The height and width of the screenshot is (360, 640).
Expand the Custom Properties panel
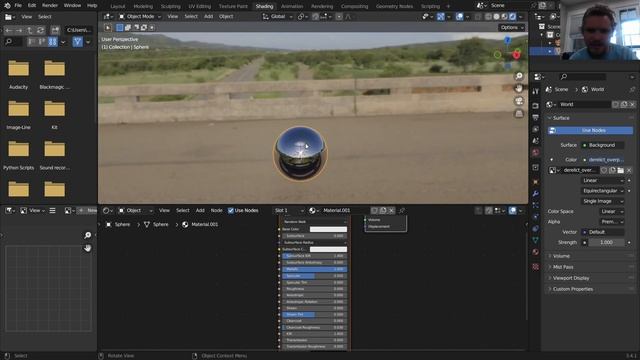(x=573, y=289)
